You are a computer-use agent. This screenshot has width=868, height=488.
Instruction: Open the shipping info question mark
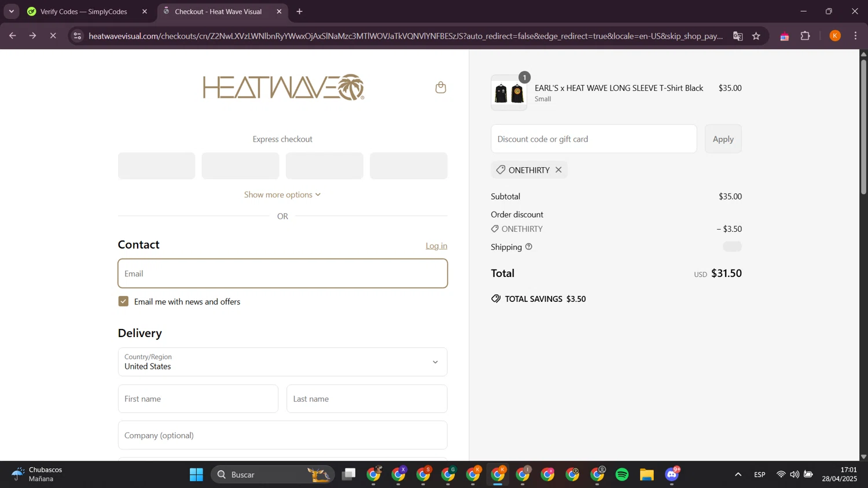click(528, 247)
